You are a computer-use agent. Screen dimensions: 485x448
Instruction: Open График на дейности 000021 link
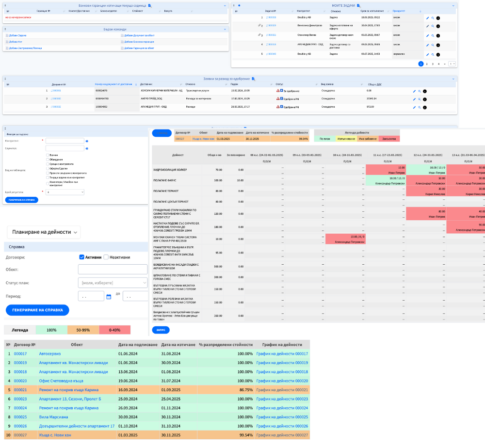(x=282, y=390)
